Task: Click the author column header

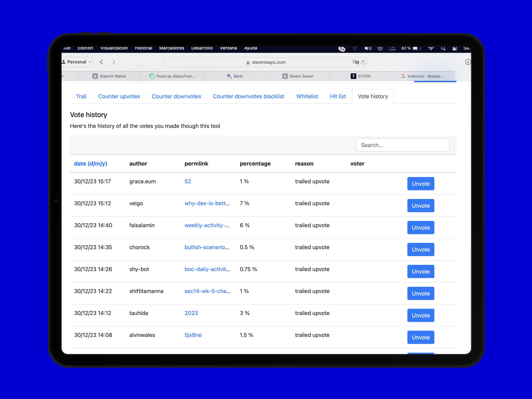Action: coord(138,164)
